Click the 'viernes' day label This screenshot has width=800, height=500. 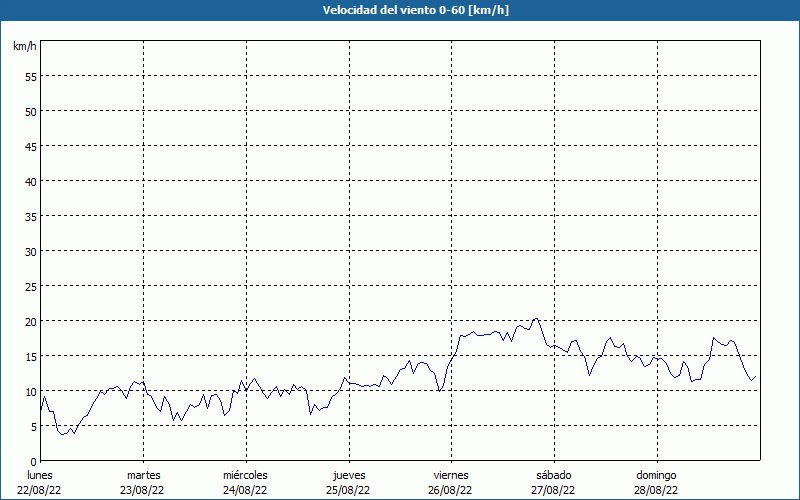[x=451, y=475]
